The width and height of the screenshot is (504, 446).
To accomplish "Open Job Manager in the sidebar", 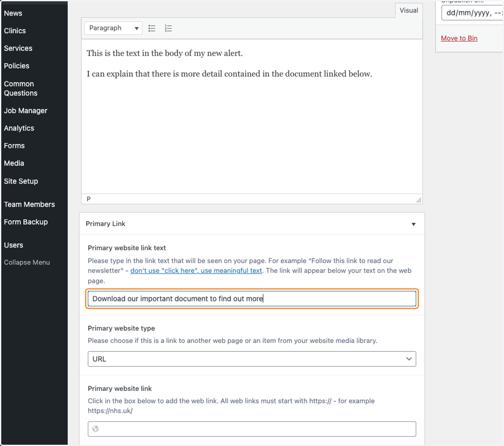I will click(26, 111).
